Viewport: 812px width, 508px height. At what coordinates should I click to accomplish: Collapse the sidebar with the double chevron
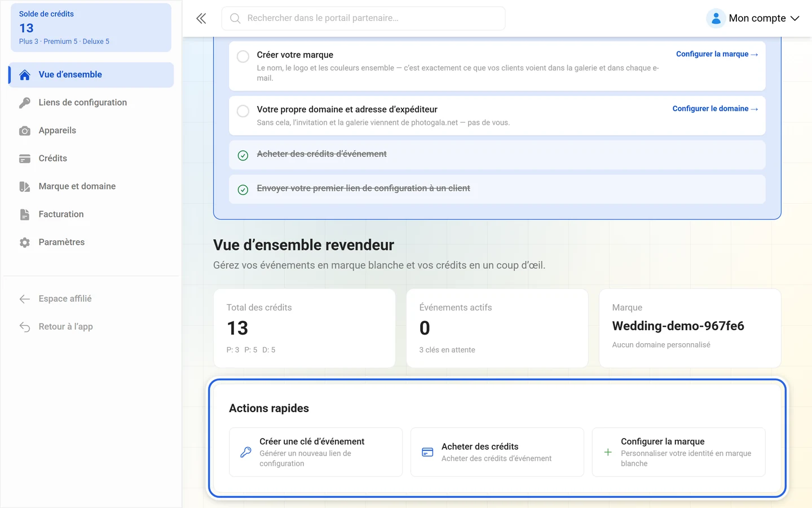pyautogui.click(x=201, y=19)
